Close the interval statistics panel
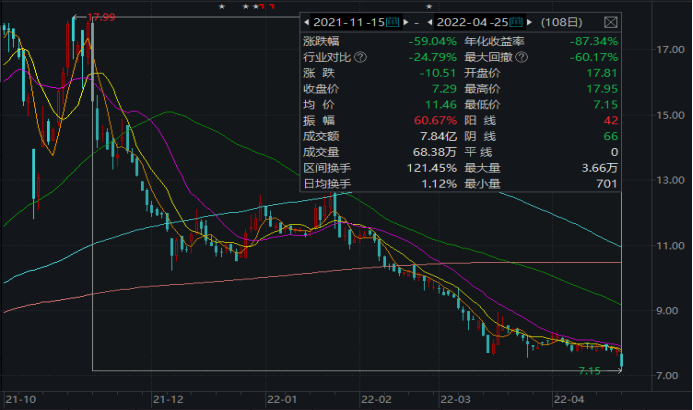693x410 pixels. pos(609,21)
